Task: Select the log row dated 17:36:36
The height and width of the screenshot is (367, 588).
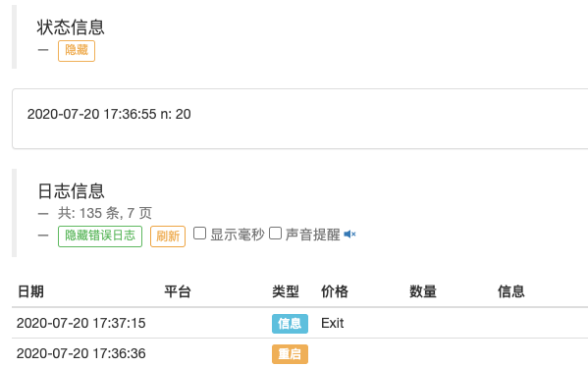Action: tap(300, 353)
